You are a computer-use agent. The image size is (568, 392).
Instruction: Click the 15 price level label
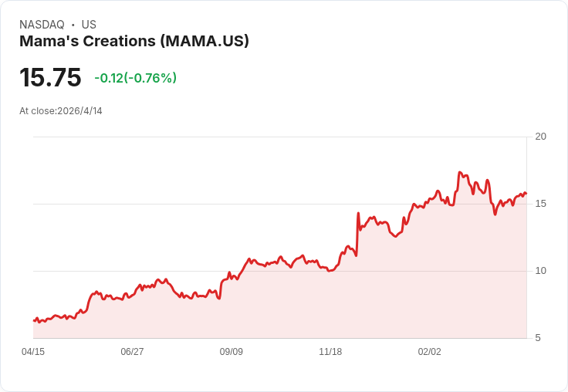[541, 204]
